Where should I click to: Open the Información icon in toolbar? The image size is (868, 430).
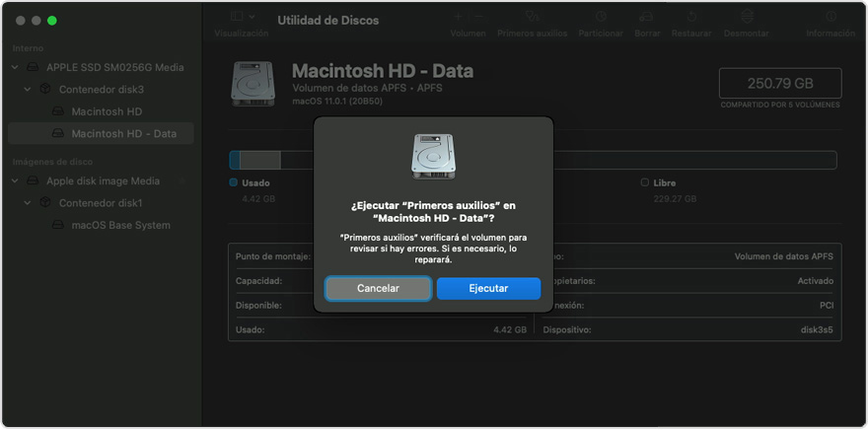point(830,17)
